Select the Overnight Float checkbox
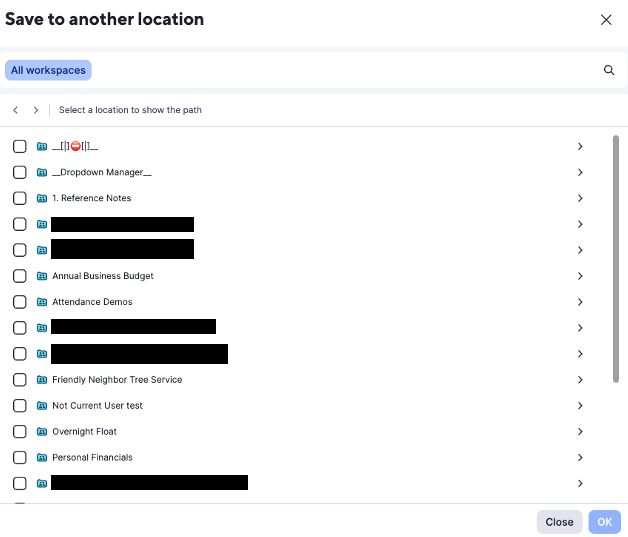 (x=20, y=432)
